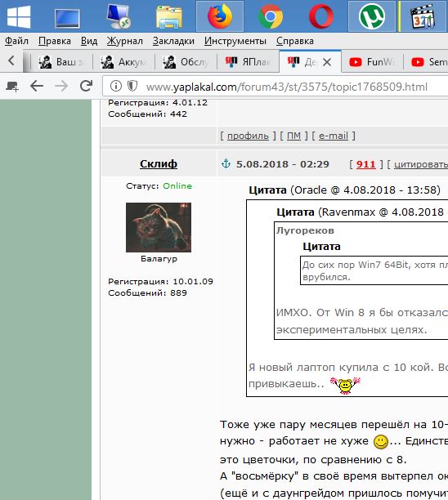Click the post date 5.08.2018 - 02:29
The width and height of the screenshot is (448, 500).
pos(283,164)
